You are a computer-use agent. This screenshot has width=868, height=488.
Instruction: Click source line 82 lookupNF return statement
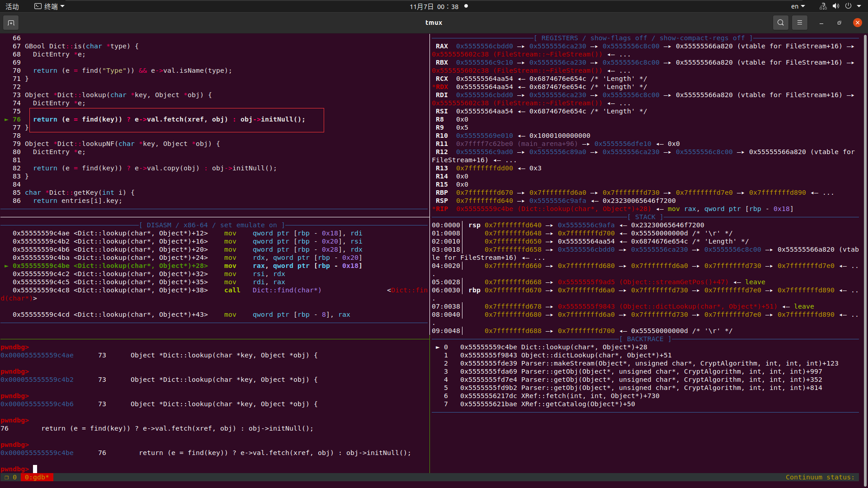[x=155, y=168]
